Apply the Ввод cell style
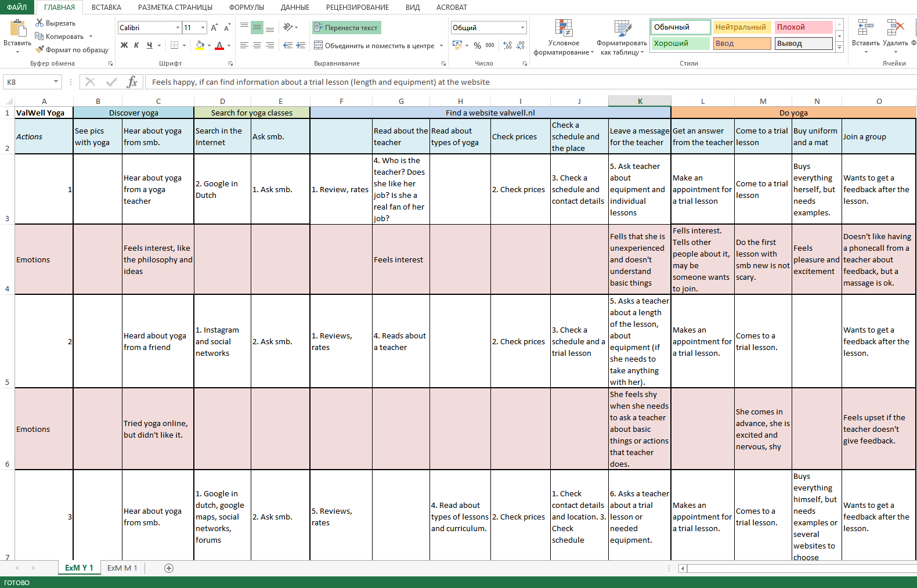Viewport: 917px width, 588px height. [742, 44]
